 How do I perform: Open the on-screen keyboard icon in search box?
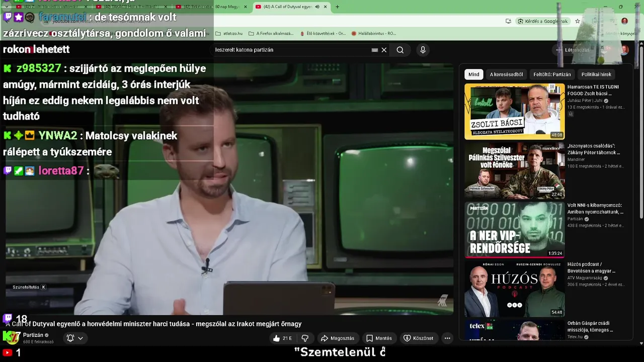[x=375, y=50]
